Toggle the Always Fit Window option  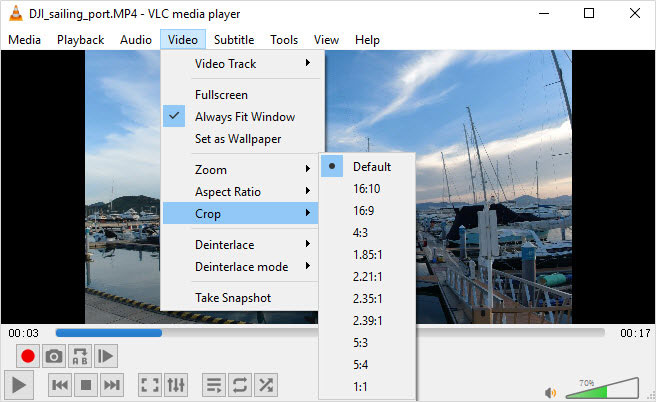coord(244,117)
